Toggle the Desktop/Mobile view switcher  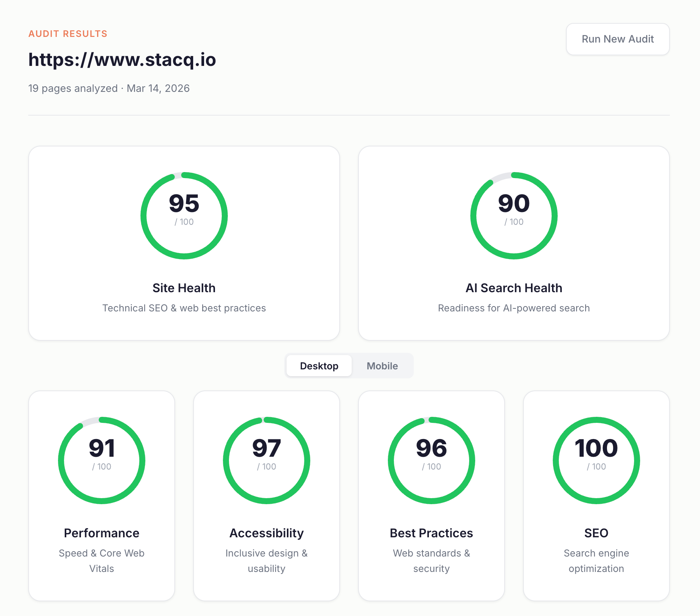pyautogui.click(x=349, y=366)
